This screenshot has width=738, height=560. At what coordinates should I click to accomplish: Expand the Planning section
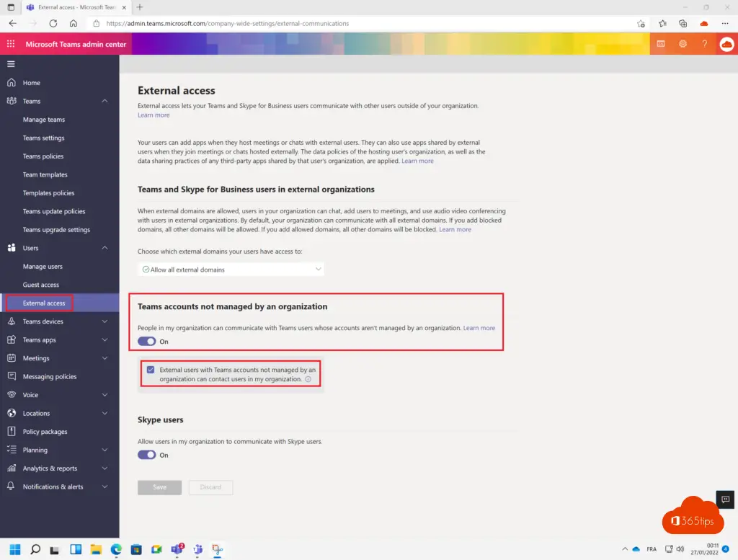coord(105,450)
